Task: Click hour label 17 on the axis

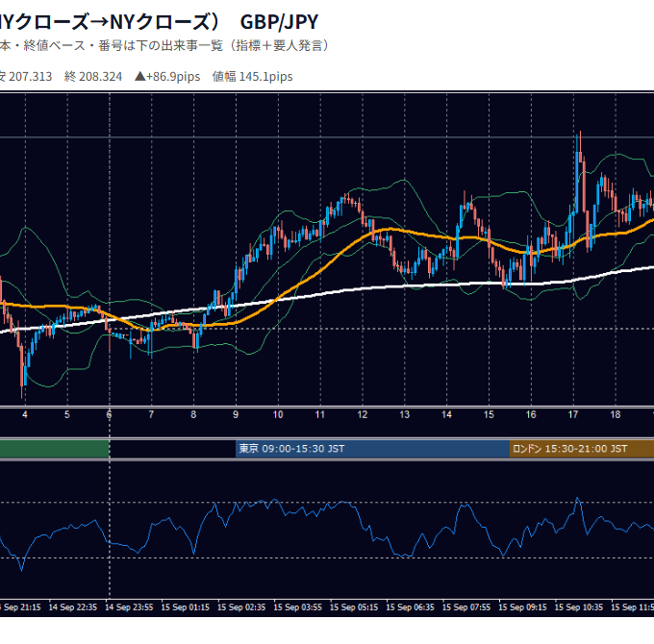Action: [573, 414]
